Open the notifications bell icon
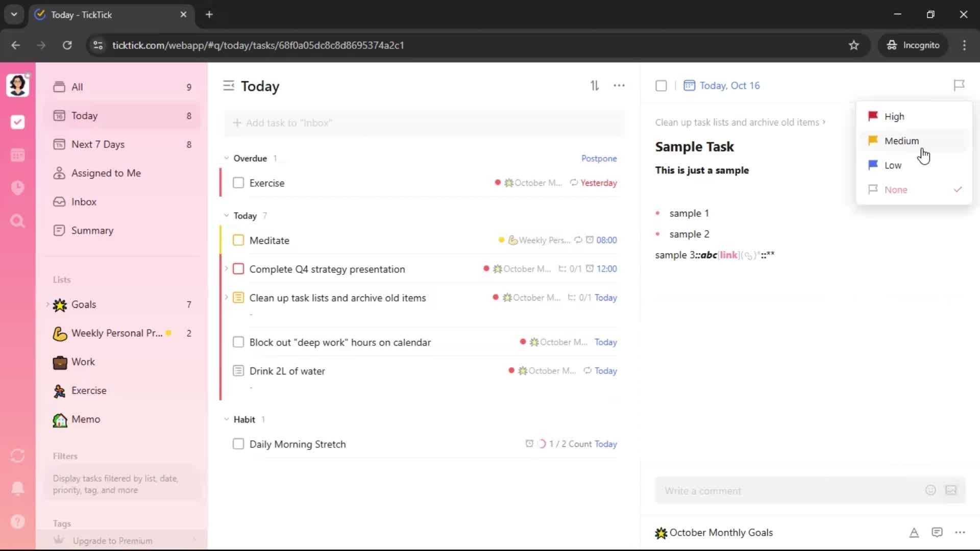This screenshot has height=551, width=980. tap(17, 488)
